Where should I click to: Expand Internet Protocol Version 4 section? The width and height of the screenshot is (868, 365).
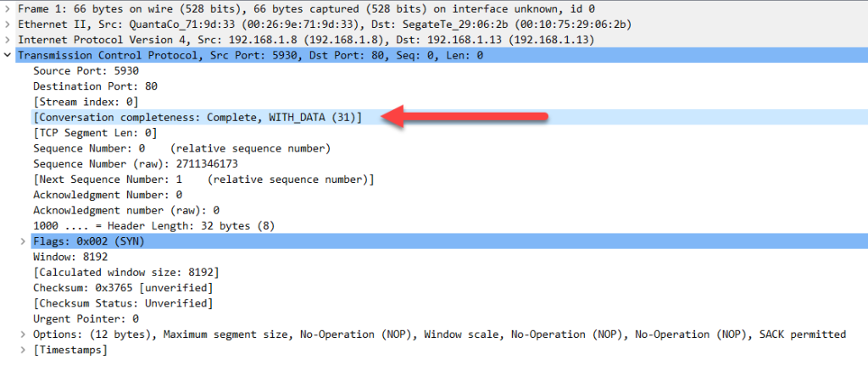tap(8, 40)
